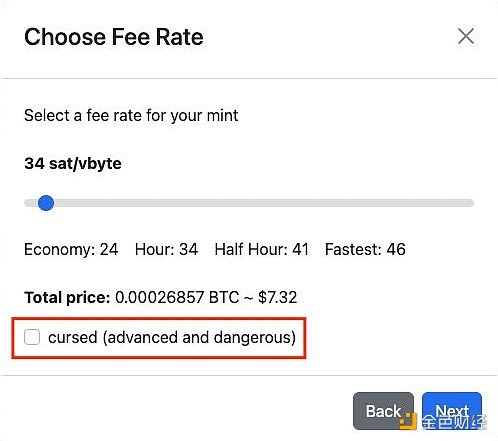
Task: Click the 'cursed (advanced and dangerous)' label
Action: click(x=172, y=337)
